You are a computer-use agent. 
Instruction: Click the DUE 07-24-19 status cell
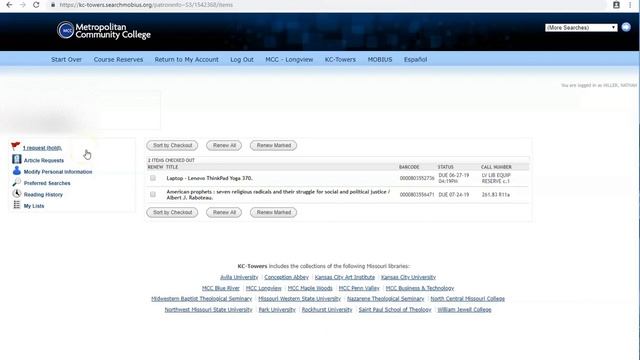454,195
